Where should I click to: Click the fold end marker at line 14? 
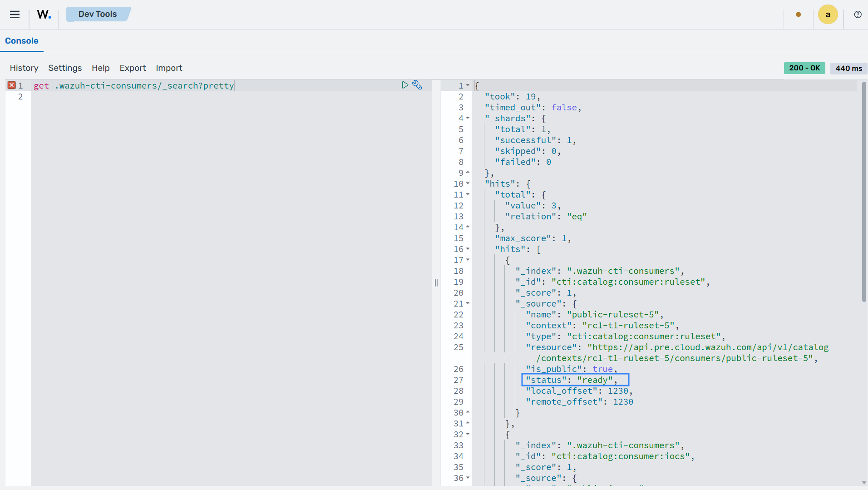tap(468, 227)
